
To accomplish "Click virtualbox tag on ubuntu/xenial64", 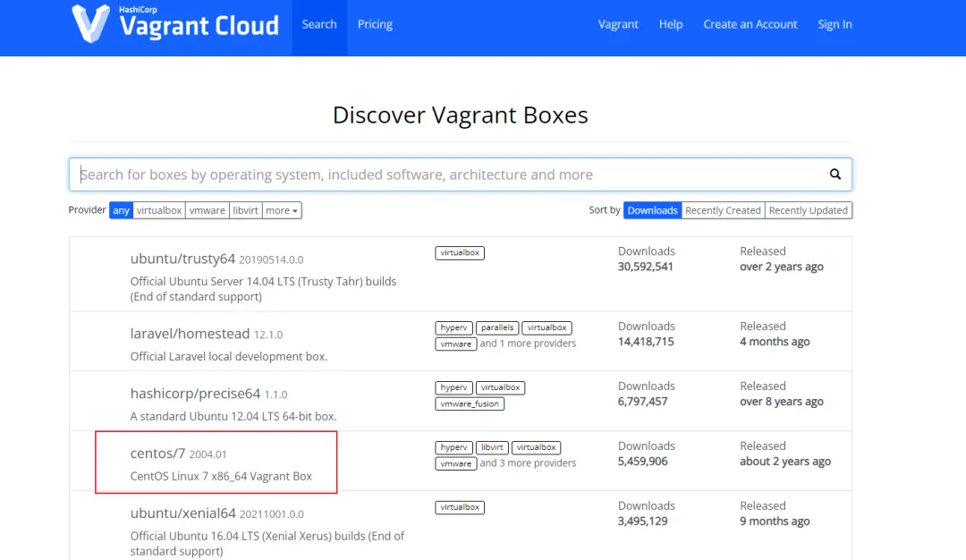I will (x=460, y=507).
